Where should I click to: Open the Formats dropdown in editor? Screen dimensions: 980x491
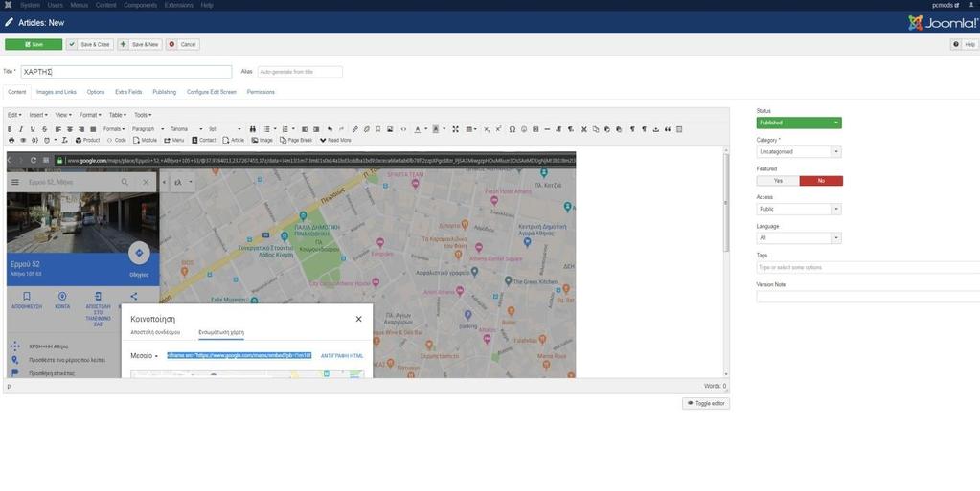pos(114,129)
